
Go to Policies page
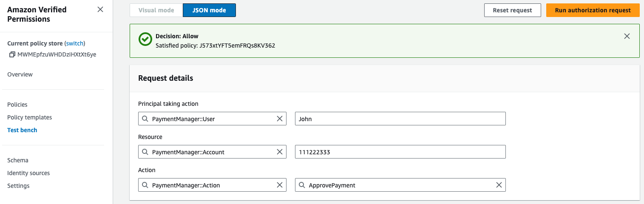(x=17, y=105)
